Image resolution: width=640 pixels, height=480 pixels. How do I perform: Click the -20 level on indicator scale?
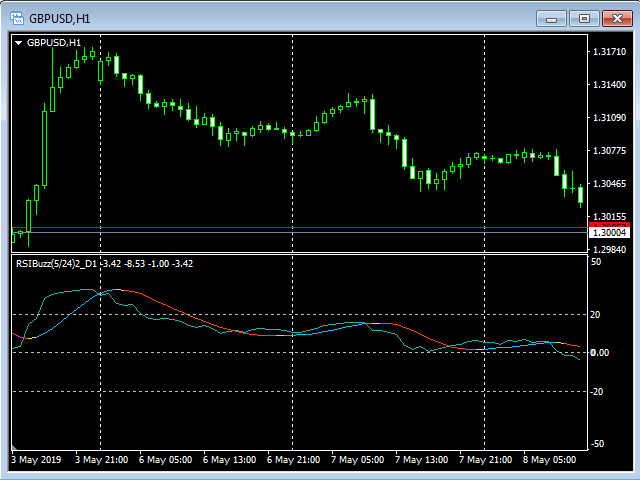click(598, 392)
